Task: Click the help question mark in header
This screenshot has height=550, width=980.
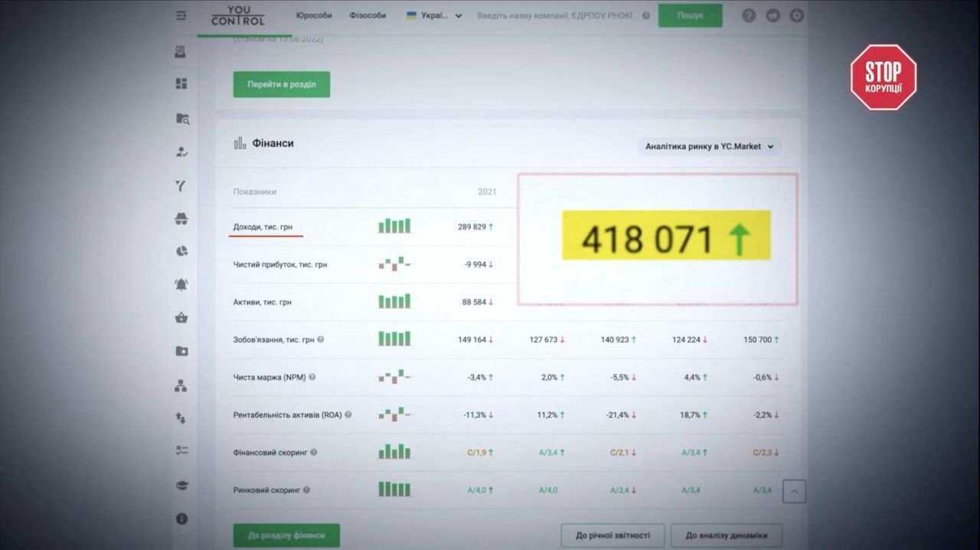Action: tap(749, 15)
